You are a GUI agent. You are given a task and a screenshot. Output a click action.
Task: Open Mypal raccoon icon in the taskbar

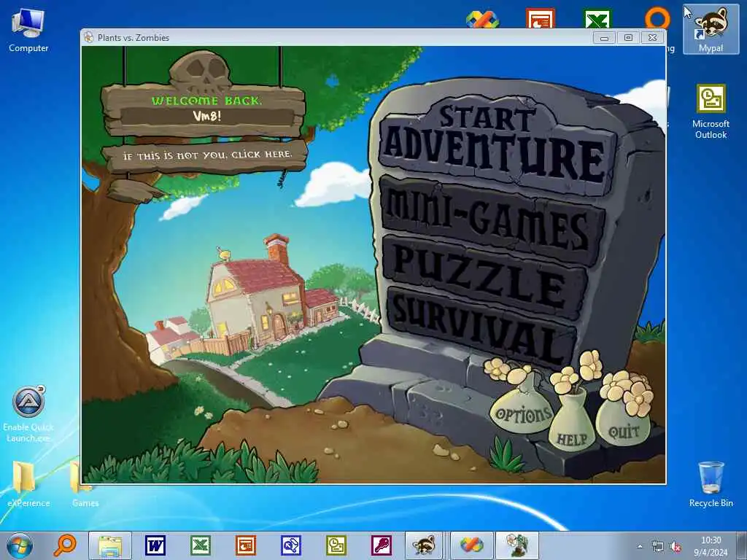(424, 545)
